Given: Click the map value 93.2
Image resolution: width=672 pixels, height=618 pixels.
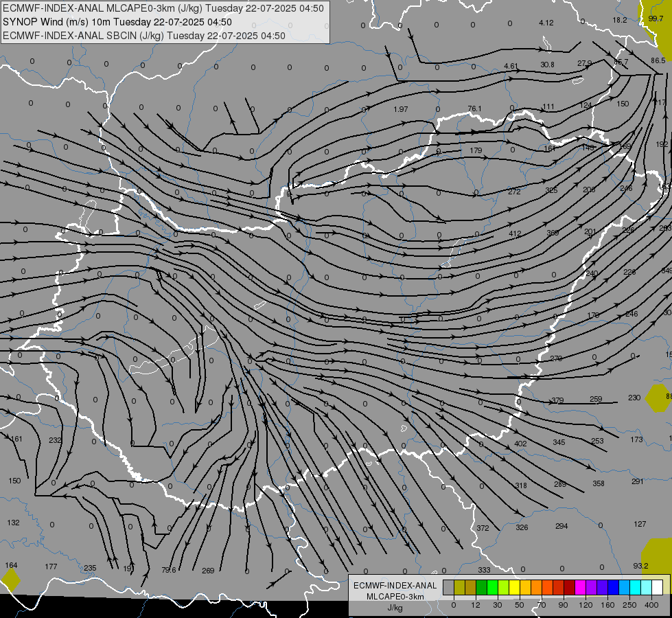Looking at the screenshot, I should point(640,566).
